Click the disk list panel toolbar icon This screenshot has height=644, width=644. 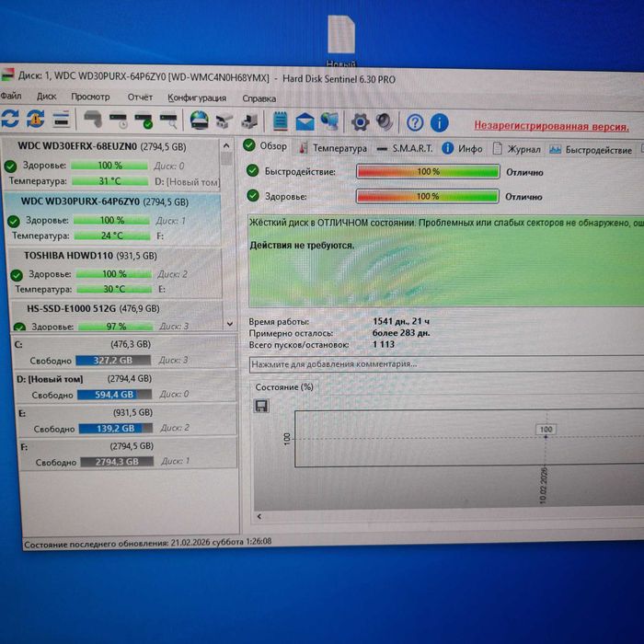coord(62,120)
